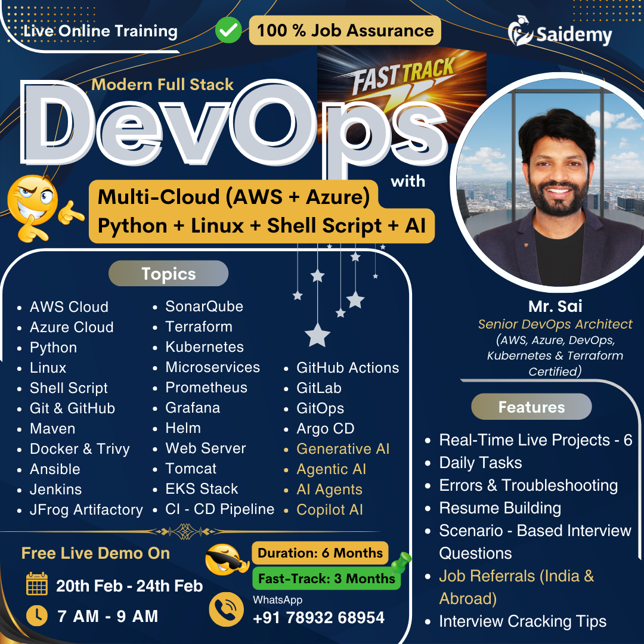This screenshot has height=644, width=644.
Task: Click the green checkmark icon
Action: 228,30
